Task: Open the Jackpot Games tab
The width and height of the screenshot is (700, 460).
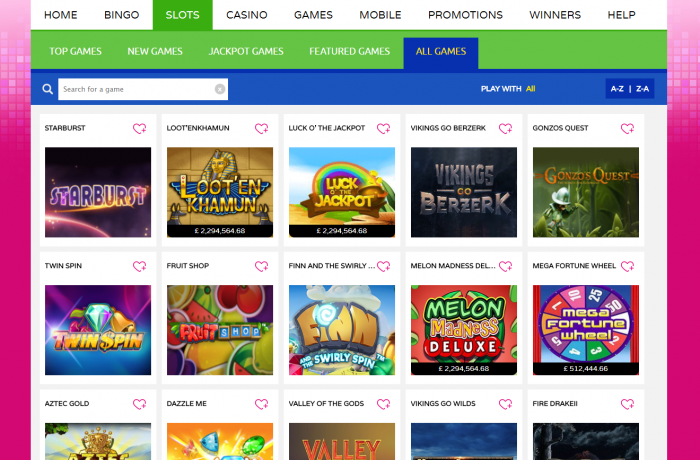Action: coord(246,51)
